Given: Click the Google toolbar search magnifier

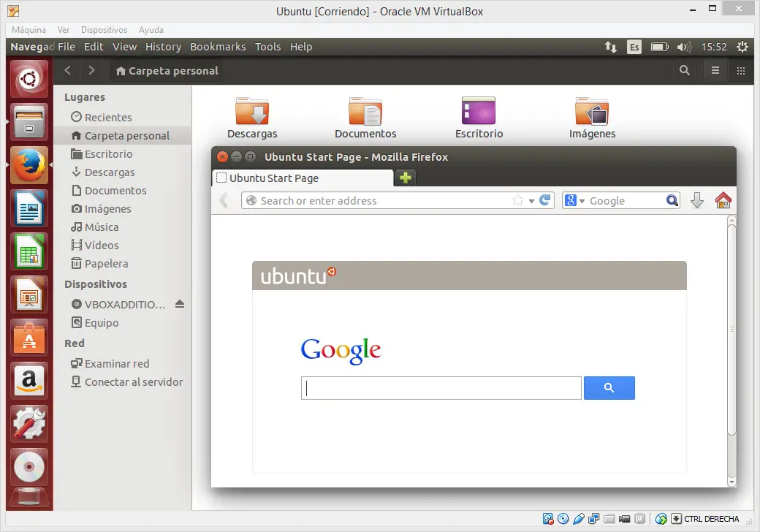Looking at the screenshot, I should (x=672, y=200).
